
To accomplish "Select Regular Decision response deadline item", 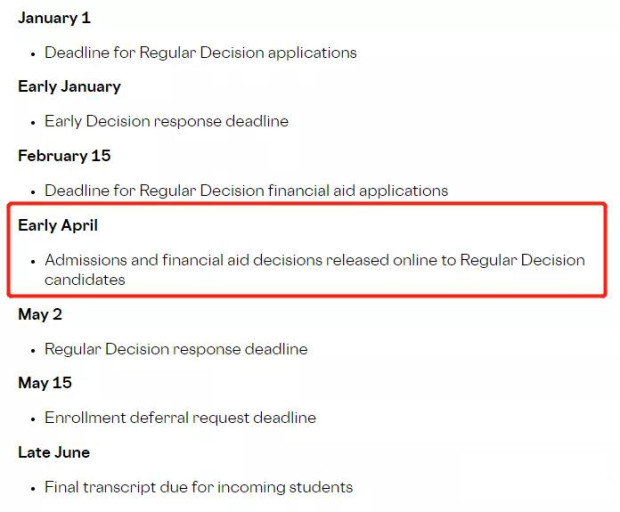I will [x=176, y=349].
